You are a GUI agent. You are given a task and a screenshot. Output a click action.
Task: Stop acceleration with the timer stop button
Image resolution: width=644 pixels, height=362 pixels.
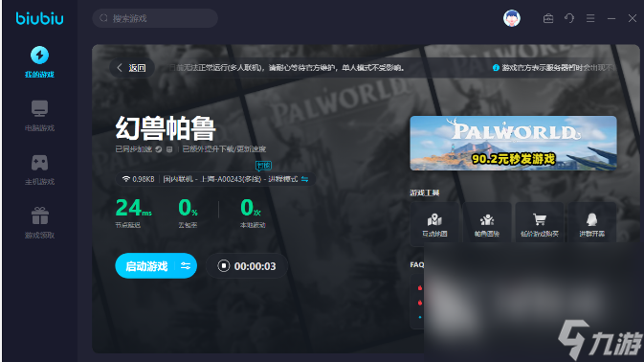[x=223, y=266]
